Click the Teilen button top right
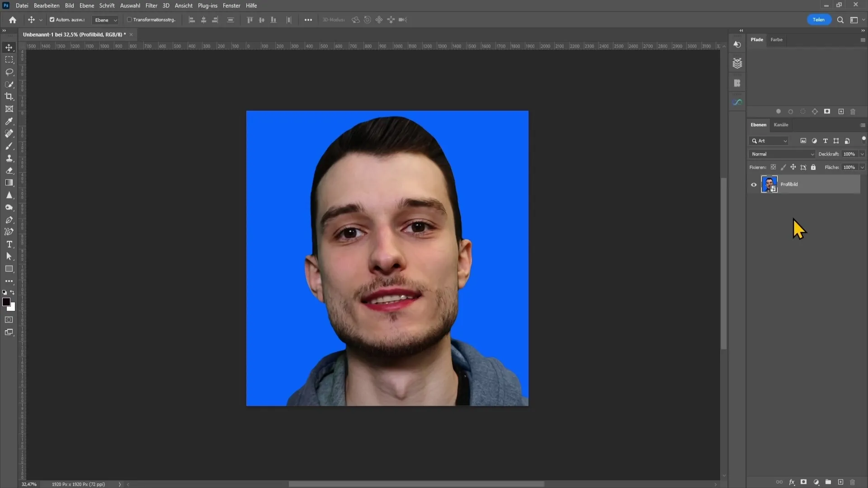This screenshot has height=488, width=868. pos(819,19)
